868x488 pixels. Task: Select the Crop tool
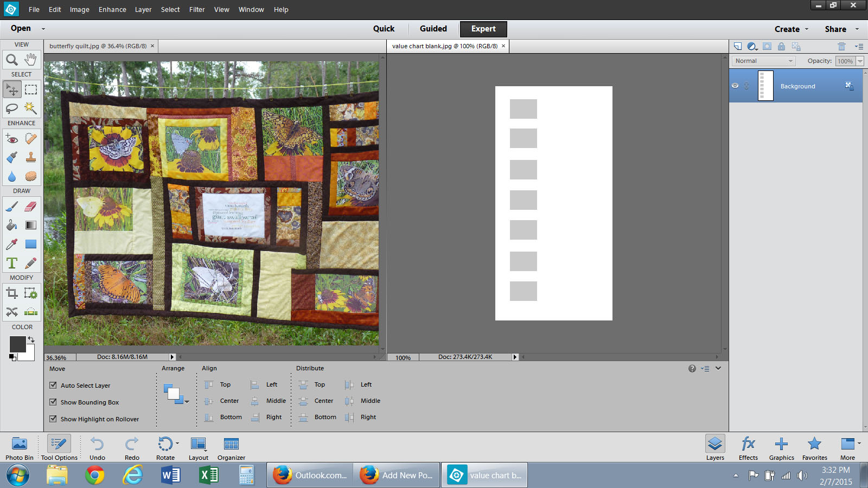[12, 293]
